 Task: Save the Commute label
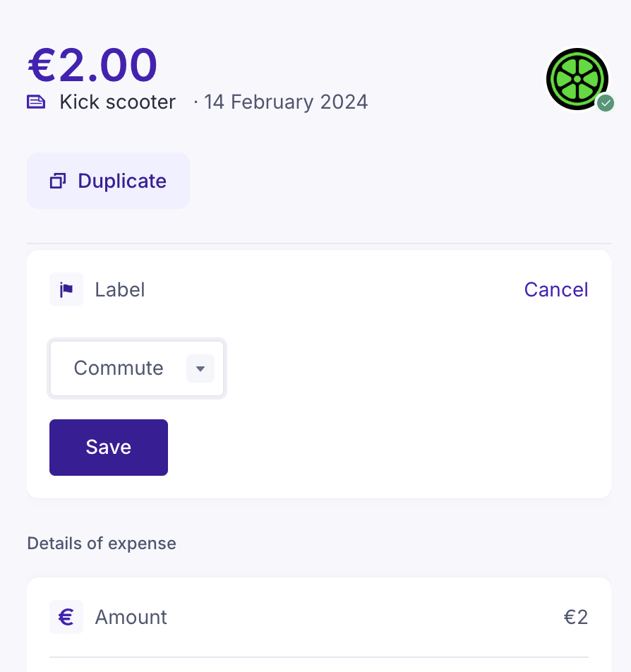(x=108, y=447)
